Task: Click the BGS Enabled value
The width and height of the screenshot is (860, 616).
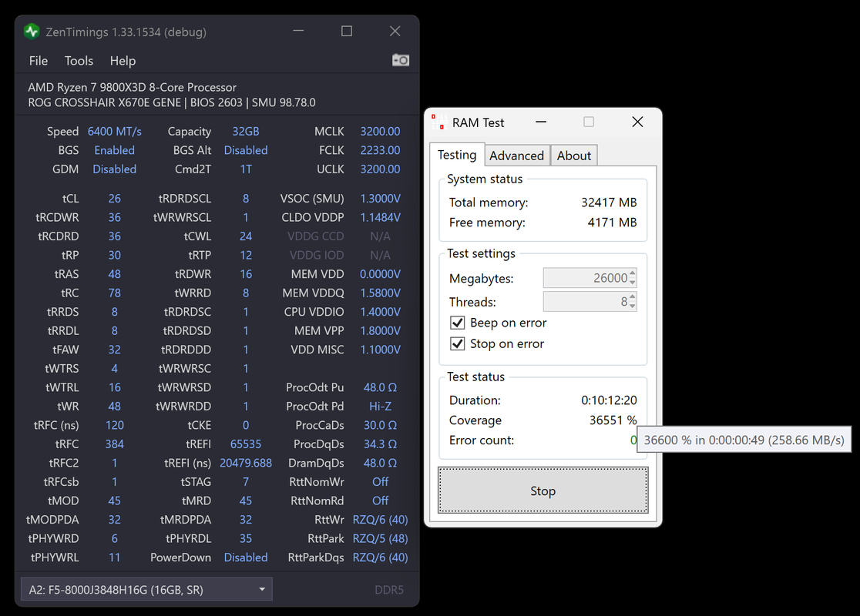Action: point(115,150)
